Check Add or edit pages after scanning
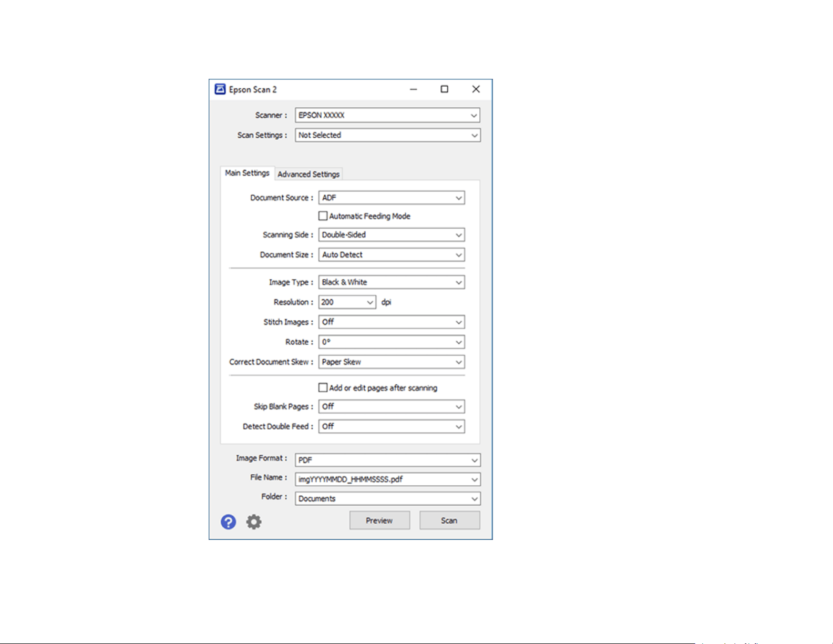 (x=323, y=388)
